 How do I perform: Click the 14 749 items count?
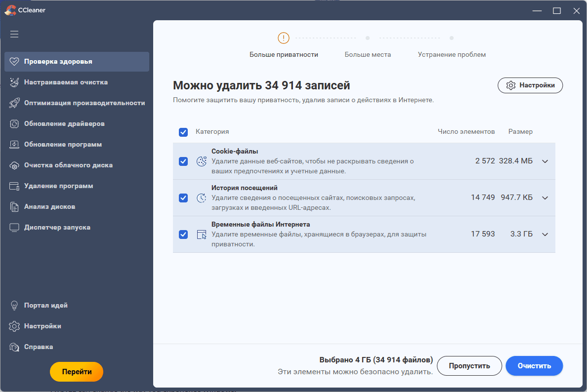(483, 197)
